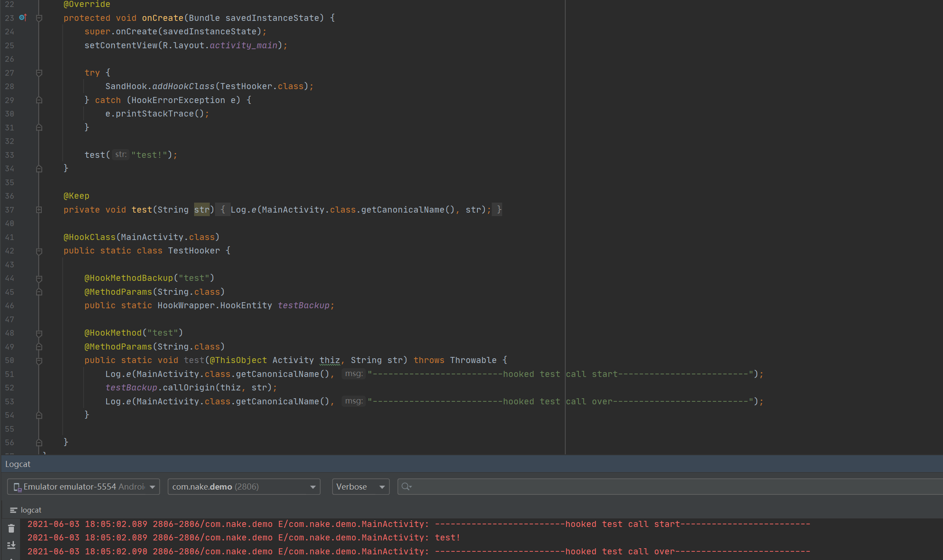Click the scroll to end icon in logcat
943x560 pixels.
(x=11, y=545)
